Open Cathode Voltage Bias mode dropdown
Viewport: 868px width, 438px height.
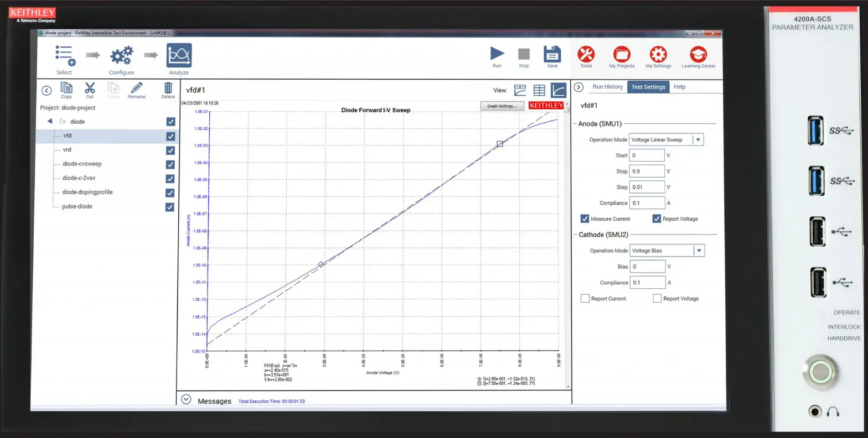(x=699, y=251)
